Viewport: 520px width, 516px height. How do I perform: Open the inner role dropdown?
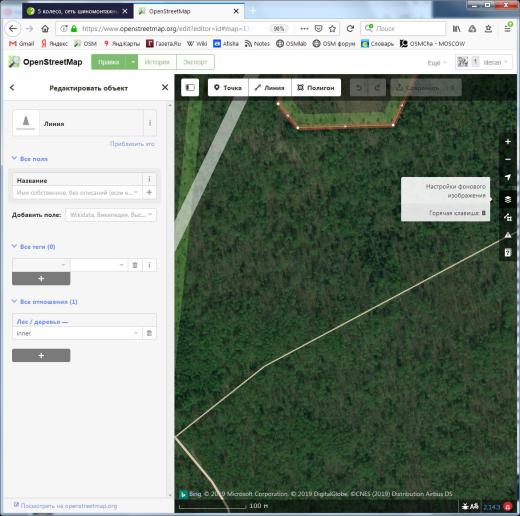click(x=77, y=333)
